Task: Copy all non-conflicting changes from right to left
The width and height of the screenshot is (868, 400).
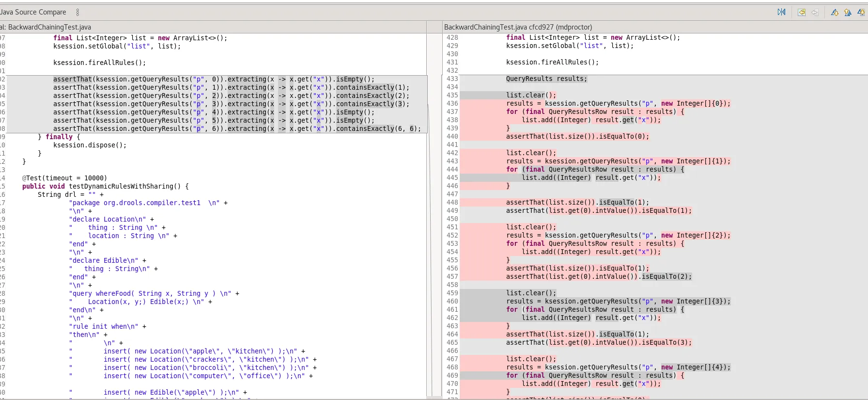Action: [802, 12]
